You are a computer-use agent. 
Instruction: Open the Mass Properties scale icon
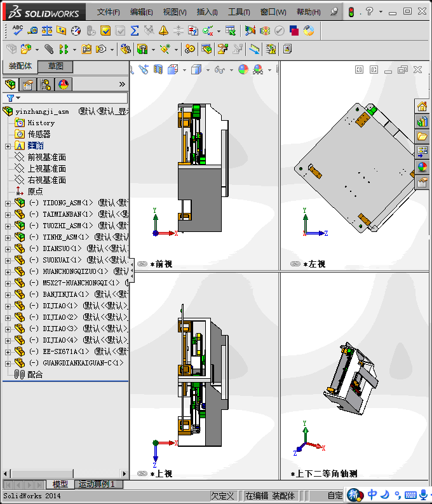coord(47,31)
